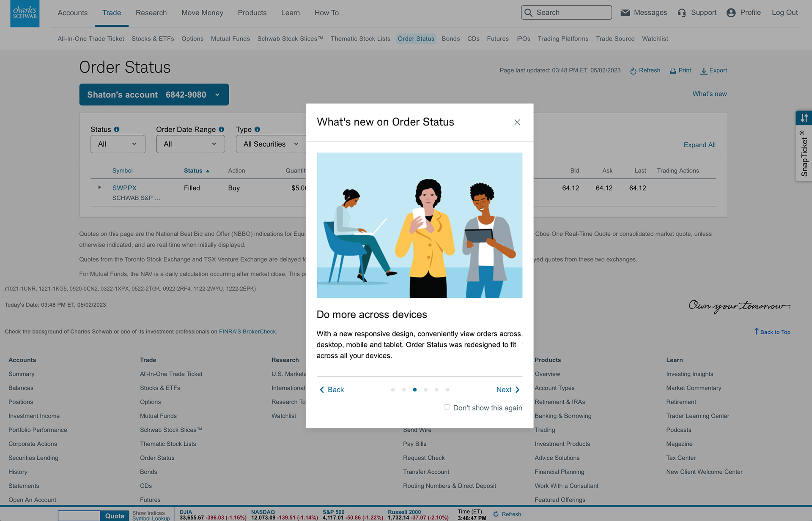This screenshot has height=521, width=812.
Task: Click the Quote button
Action: (115, 516)
